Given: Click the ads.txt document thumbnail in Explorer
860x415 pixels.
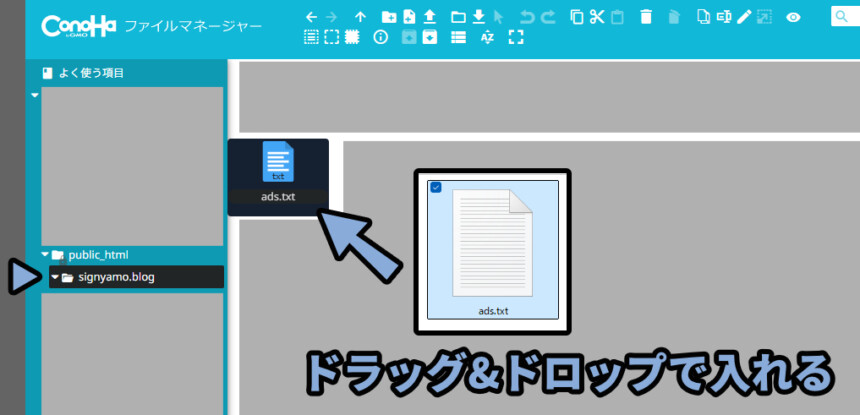Looking at the screenshot, I should (x=492, y=242).
